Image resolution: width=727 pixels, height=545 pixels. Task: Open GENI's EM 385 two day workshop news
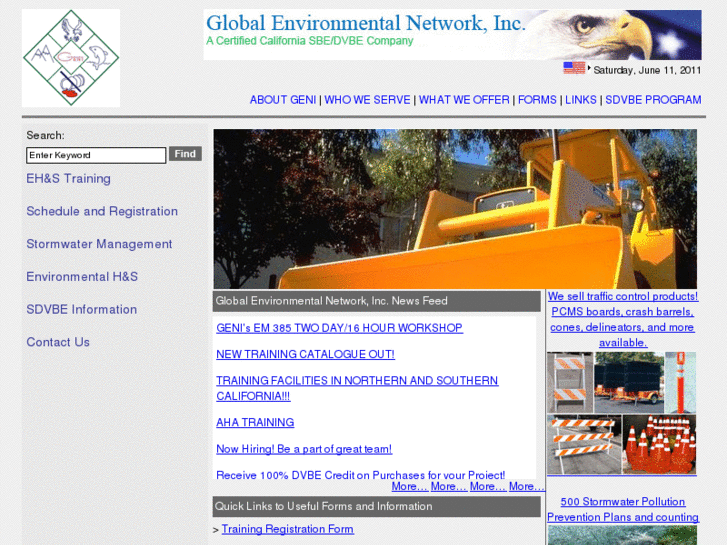tap(339, 328)
